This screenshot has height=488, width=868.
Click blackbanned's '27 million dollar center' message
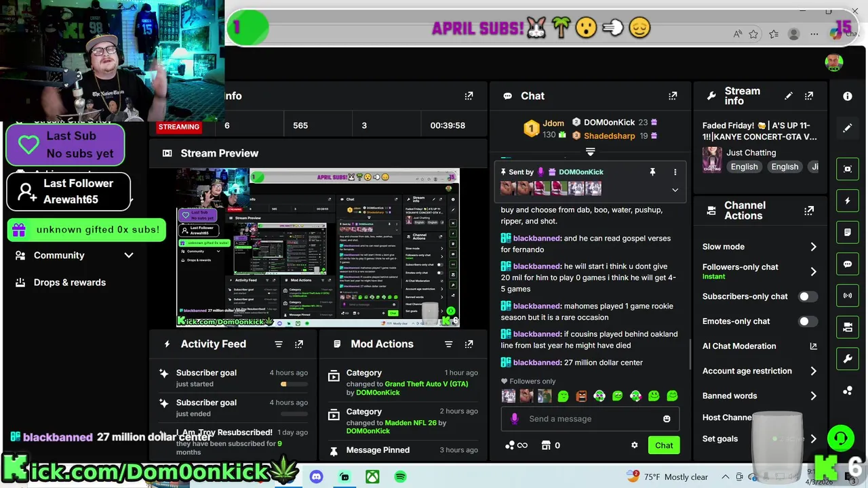pos(572,363)
